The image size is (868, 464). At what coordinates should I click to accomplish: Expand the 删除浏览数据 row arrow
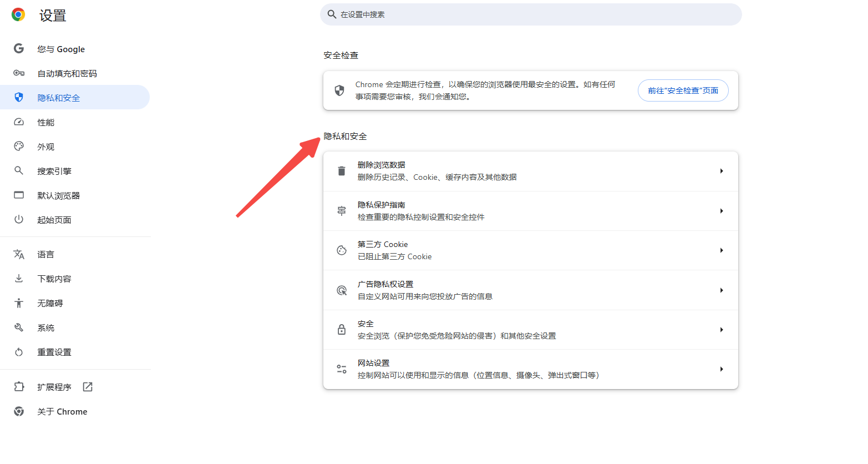(722, 171)
